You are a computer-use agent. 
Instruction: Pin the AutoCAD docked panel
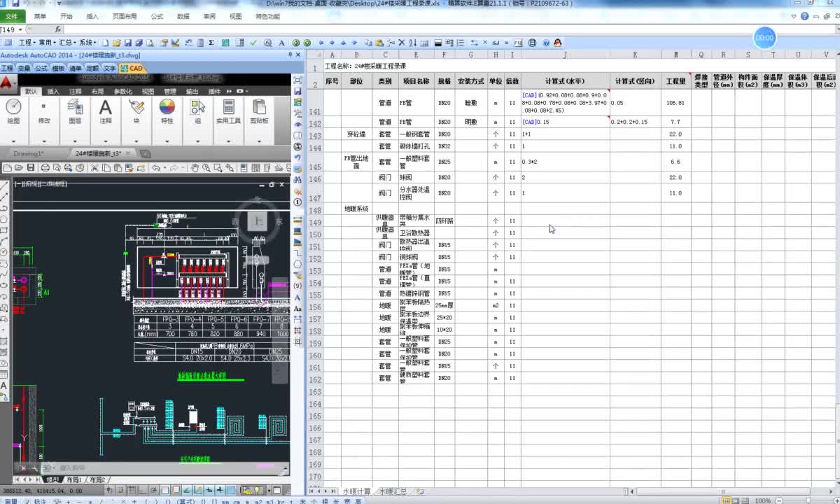tap(290, 55)
